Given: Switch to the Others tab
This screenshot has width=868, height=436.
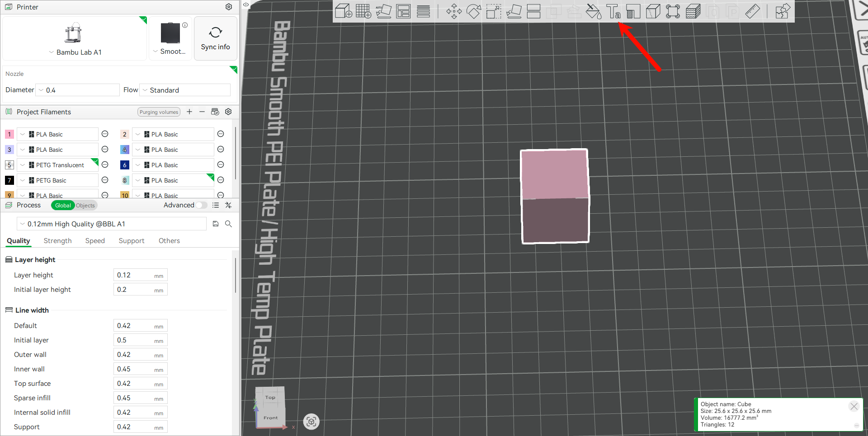Looking at the screenshot, I should click(x=169, y=241).
